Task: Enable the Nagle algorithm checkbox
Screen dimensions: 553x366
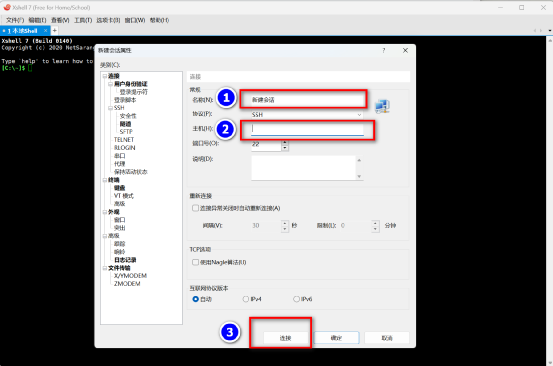Action: pos(195,262)
